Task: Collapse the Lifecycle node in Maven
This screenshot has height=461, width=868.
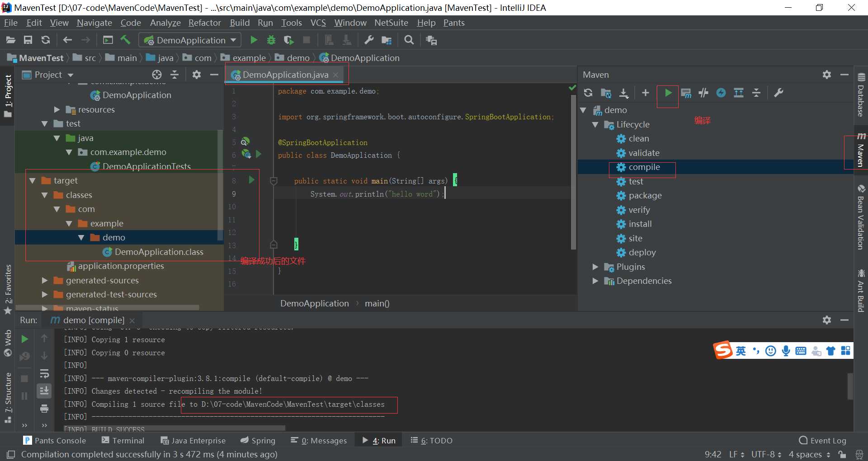Action: point(595,125)
